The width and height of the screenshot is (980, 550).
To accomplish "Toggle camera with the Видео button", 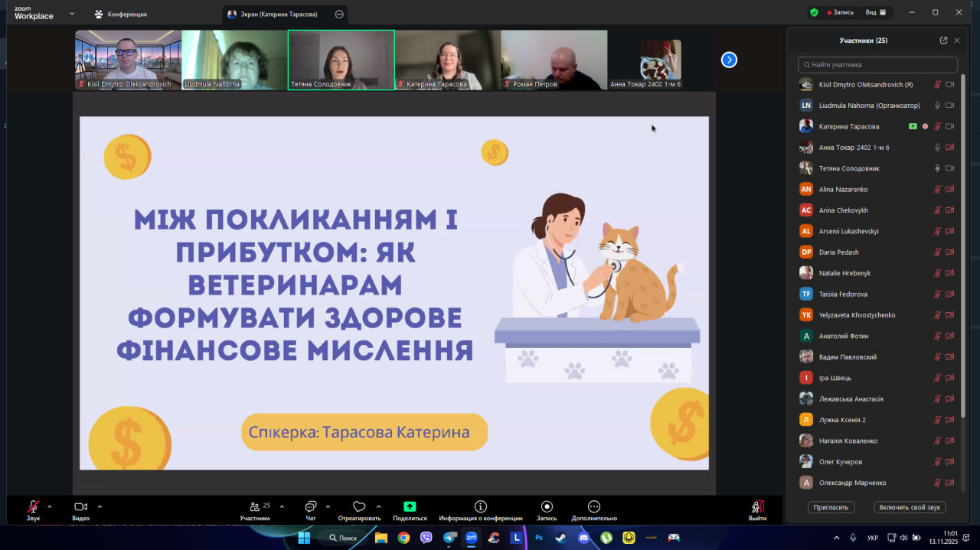I will 80,507.
